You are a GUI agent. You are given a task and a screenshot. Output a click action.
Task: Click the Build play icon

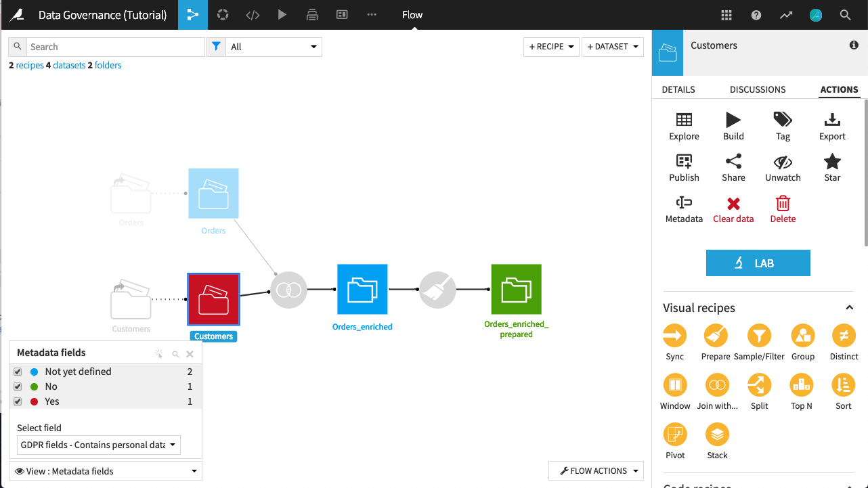click(x=733, y=120)
